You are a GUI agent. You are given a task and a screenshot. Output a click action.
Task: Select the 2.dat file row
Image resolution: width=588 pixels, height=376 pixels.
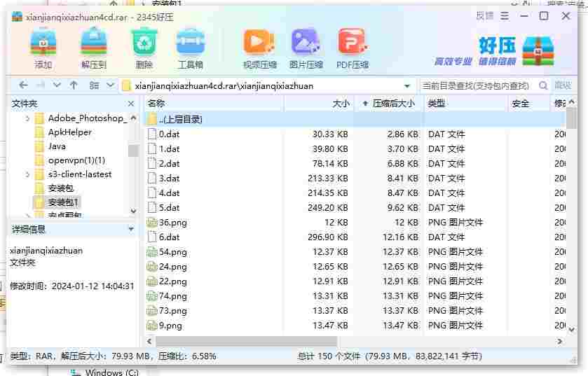(x=355, y=164)
